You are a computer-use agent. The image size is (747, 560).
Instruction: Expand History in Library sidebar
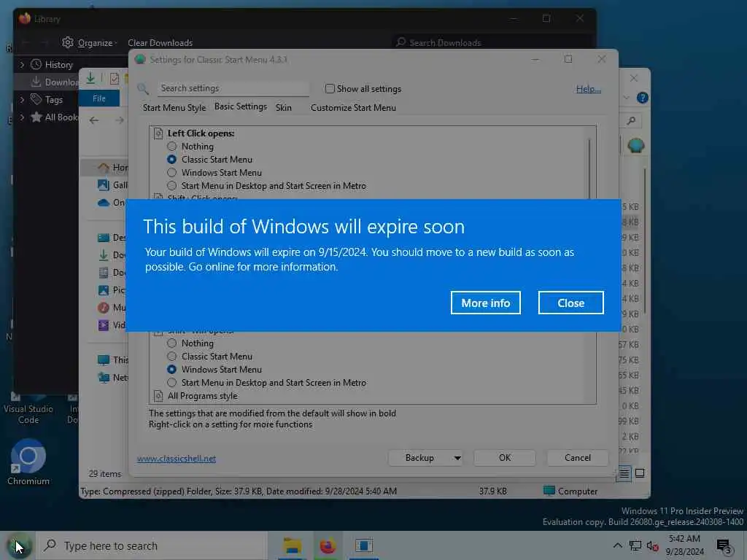[22, 64]
